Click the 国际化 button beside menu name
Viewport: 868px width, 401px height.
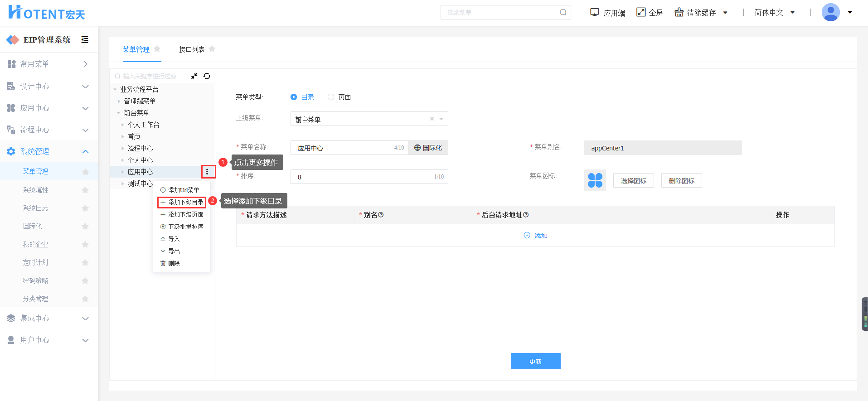click(x=428, y=148)
